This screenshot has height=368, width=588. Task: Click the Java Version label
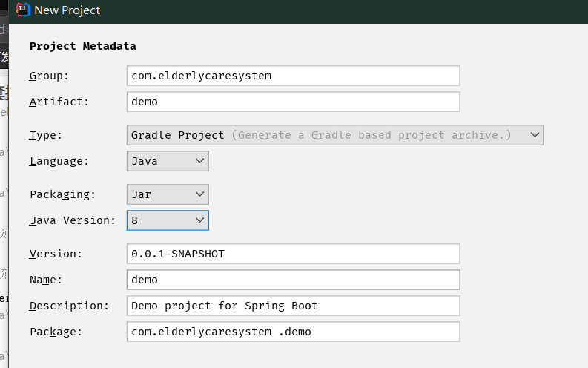(73, 220)
